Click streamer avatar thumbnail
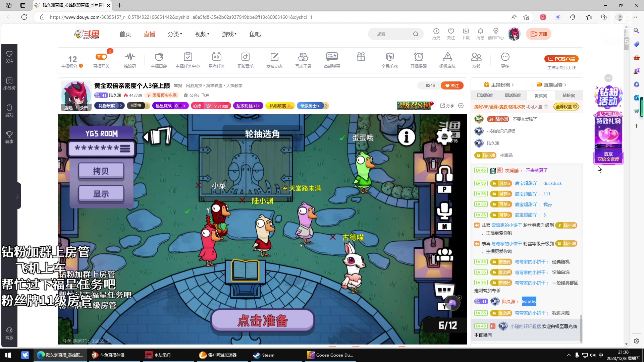Screen dimensions: 644x362 (x=76, y=96)
